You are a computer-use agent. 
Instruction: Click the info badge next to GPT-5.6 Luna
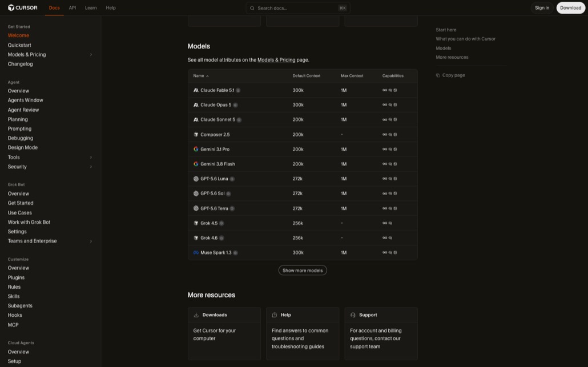coord(232,179)
